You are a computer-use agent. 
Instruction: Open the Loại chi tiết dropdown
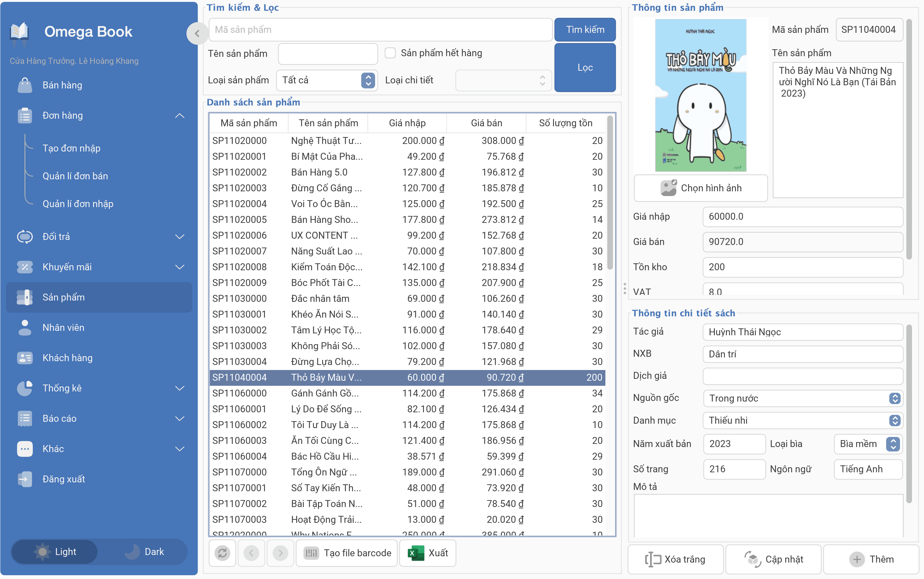coord(503,80)
